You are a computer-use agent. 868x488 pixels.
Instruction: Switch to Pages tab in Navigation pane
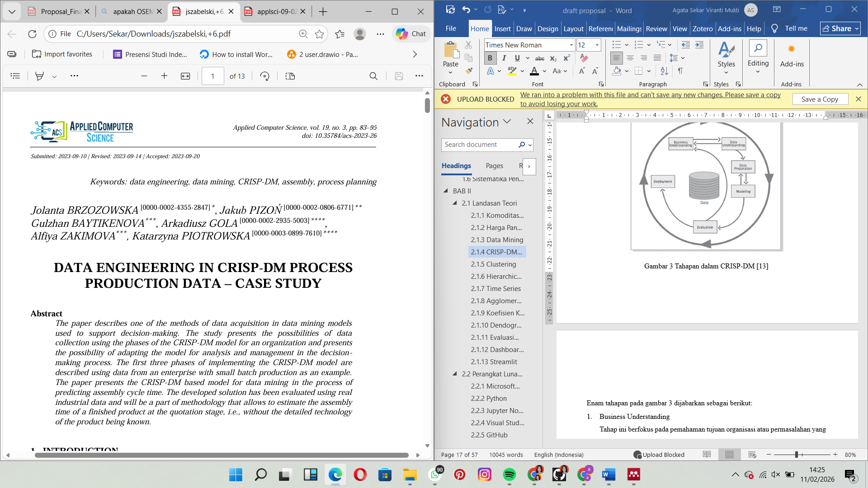[x=494, y=166]
